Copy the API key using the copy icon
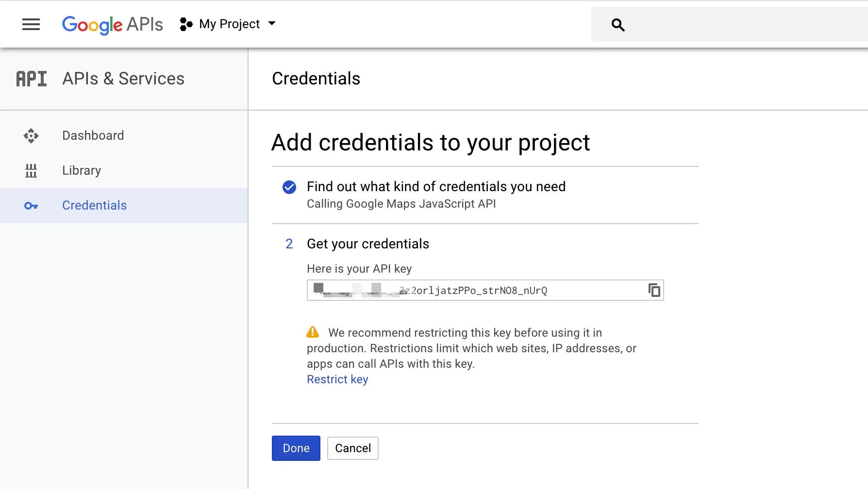The image size is (868, 489). (654, 290)
